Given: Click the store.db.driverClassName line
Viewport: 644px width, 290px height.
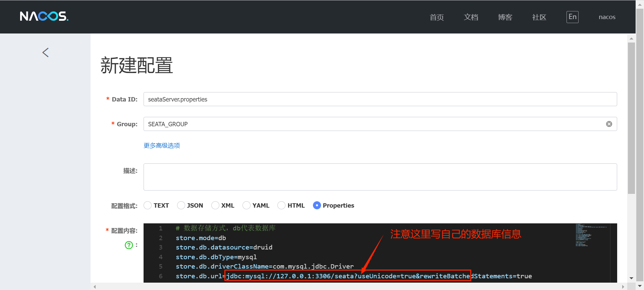Looking at the screenshot, I should coord(265,266).
